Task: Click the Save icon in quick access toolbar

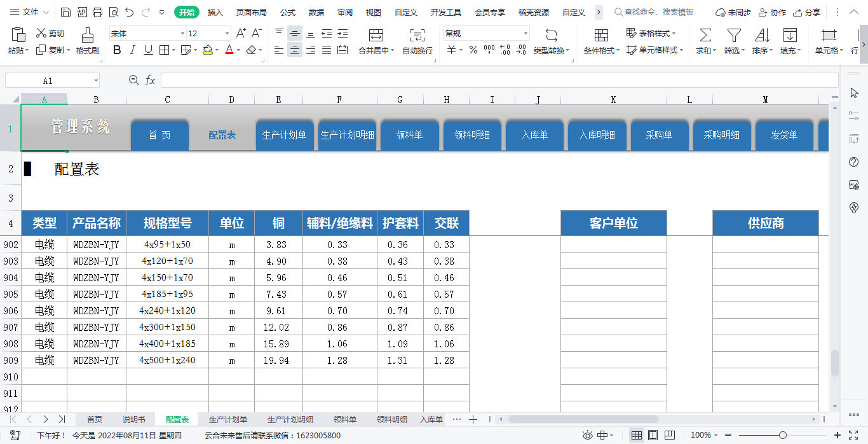Action: tap(66, 12)
